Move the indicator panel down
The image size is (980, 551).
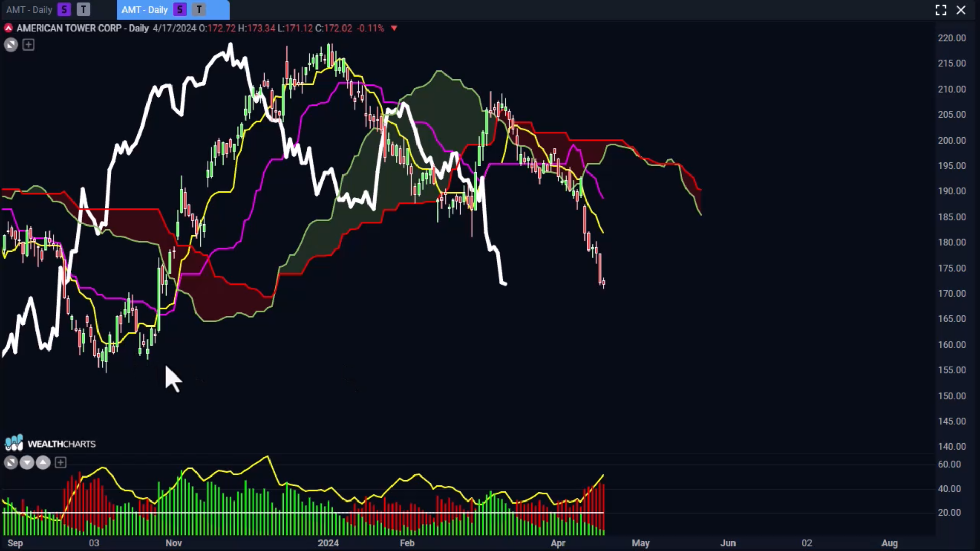[x=27, y=463]
